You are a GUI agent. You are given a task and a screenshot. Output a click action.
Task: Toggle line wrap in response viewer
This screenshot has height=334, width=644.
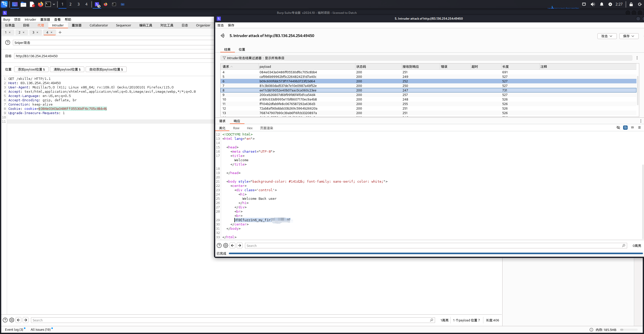coord(625,127)
